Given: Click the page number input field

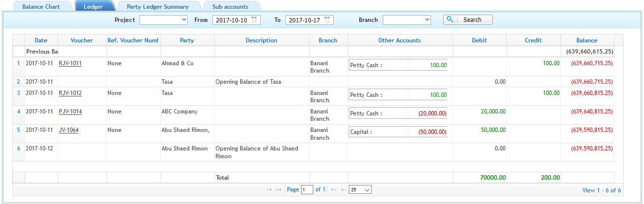Looking at the screenshot, I should coord(307,189).
